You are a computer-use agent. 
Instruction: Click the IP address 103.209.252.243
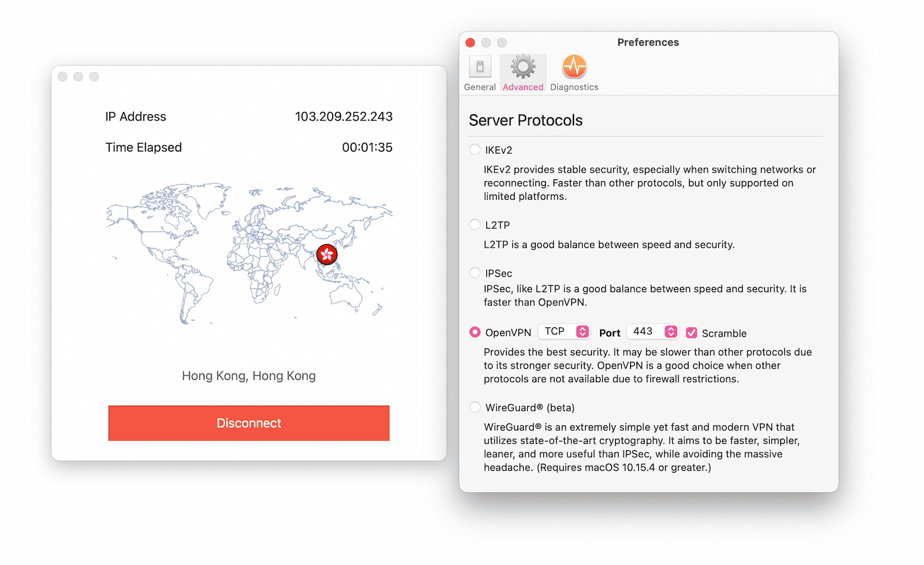[344, 117]
